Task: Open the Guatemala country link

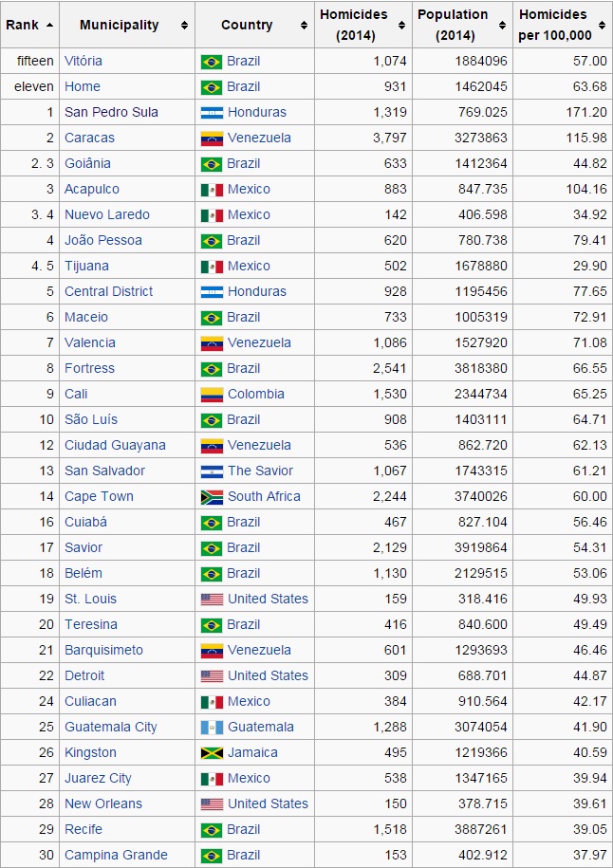Action: (261, 727)
